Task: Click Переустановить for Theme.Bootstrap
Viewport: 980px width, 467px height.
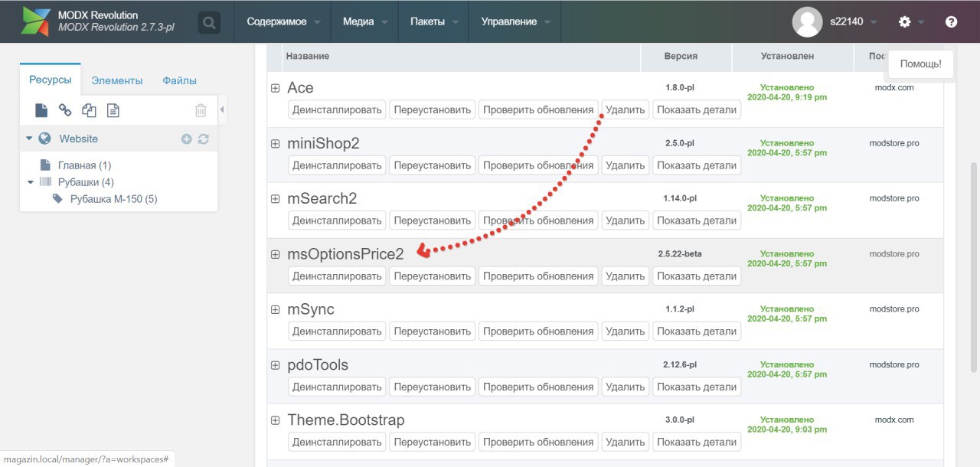Action: [432, 442]
